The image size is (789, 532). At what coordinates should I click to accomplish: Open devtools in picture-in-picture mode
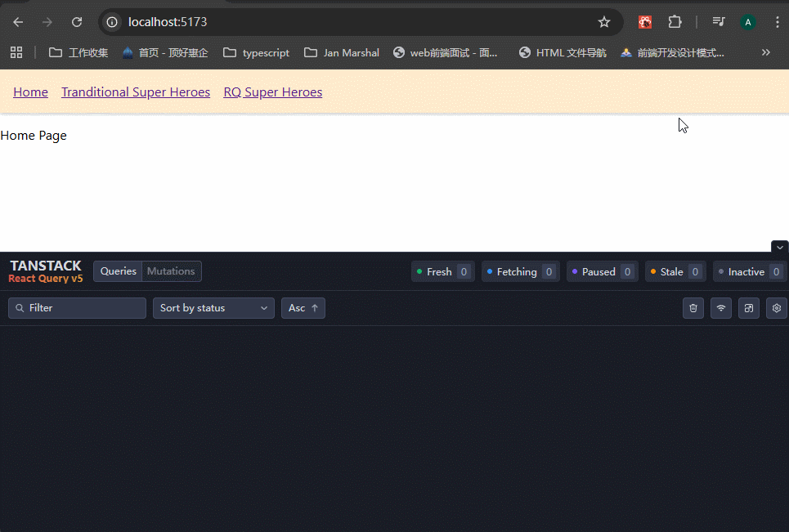click(748, 308)
